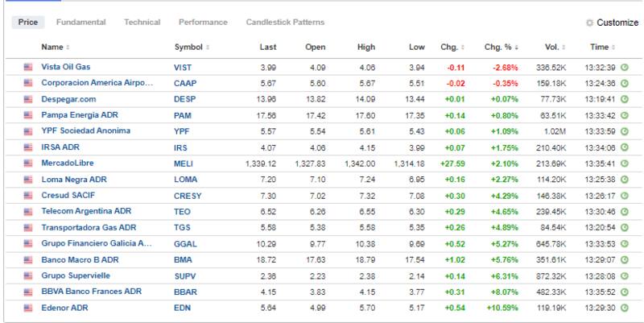This screenshot has width=644, height=323.
Task: Open the MercadoLibre stock link
Action: click(x=68, y=162)
